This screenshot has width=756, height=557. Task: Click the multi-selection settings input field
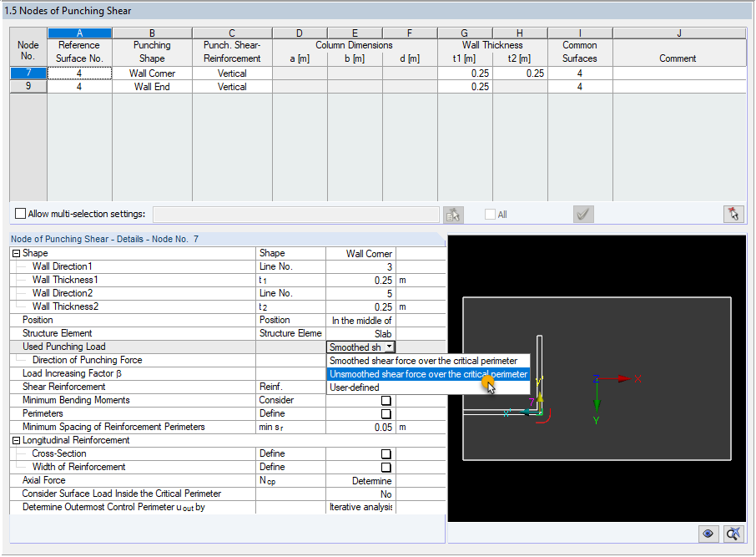[x=296, y=214]
